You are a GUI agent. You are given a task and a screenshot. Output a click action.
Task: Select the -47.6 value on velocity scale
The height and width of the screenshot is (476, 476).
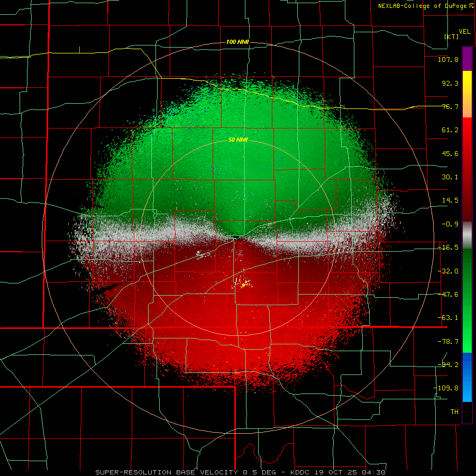448,295
